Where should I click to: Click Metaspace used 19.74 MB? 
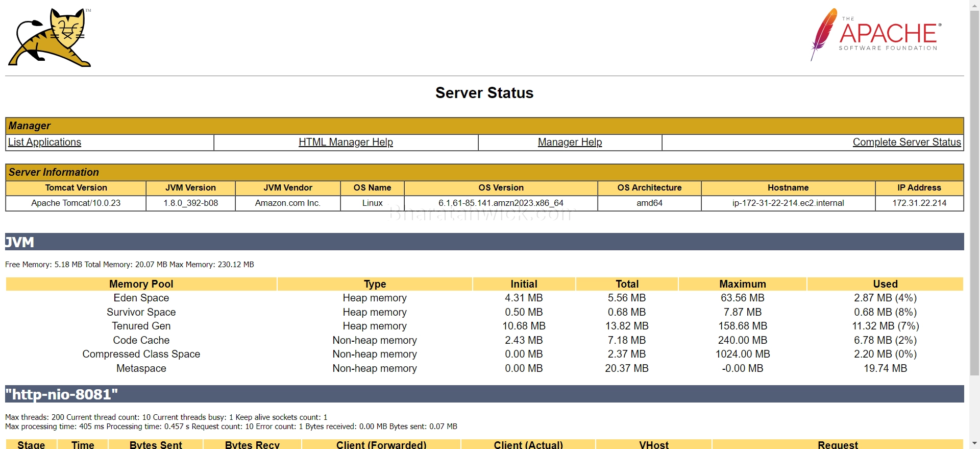(x=885, y=368)
